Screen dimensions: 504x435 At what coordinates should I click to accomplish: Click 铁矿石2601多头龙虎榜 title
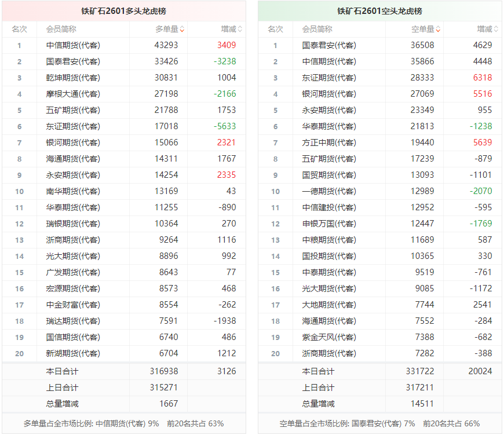point(124,11)
